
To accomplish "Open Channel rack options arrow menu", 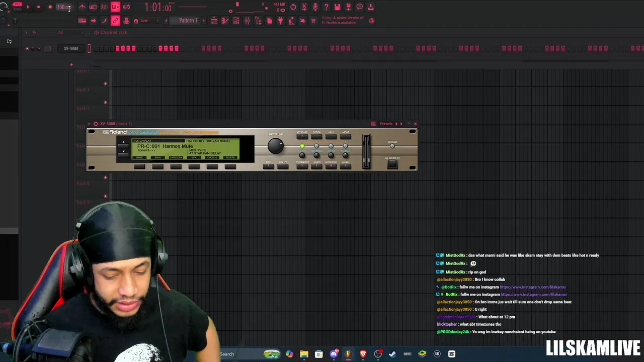I will tap(27, 32).
